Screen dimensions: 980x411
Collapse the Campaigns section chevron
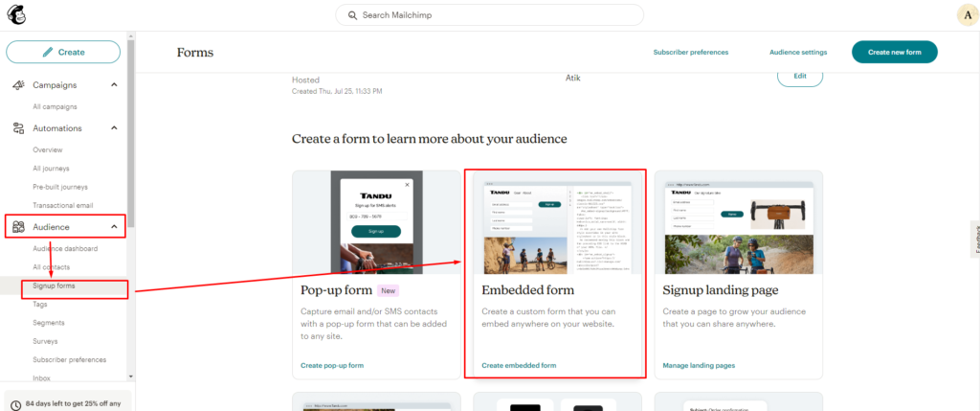click(x=114, y=84)
